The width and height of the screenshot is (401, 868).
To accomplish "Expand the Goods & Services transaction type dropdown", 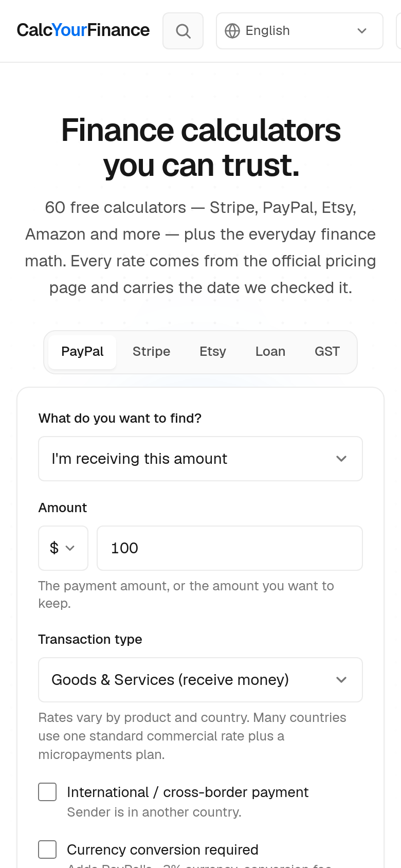I will point(200,680).
